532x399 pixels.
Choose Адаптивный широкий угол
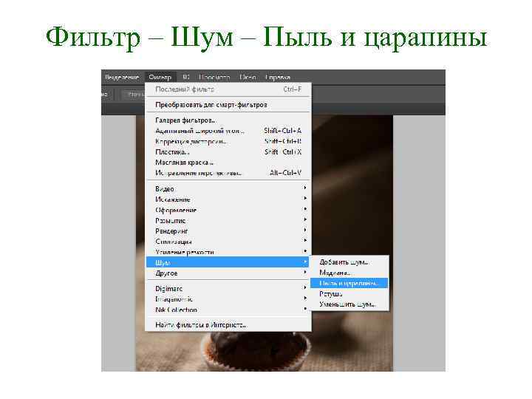click(x=228, y=131)
